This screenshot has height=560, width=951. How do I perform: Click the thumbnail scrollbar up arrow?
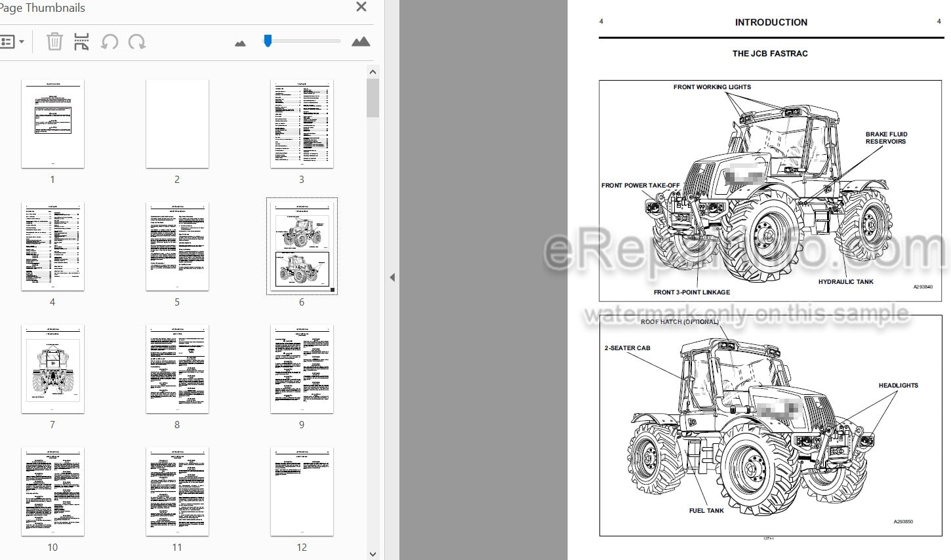pos(373,72)
